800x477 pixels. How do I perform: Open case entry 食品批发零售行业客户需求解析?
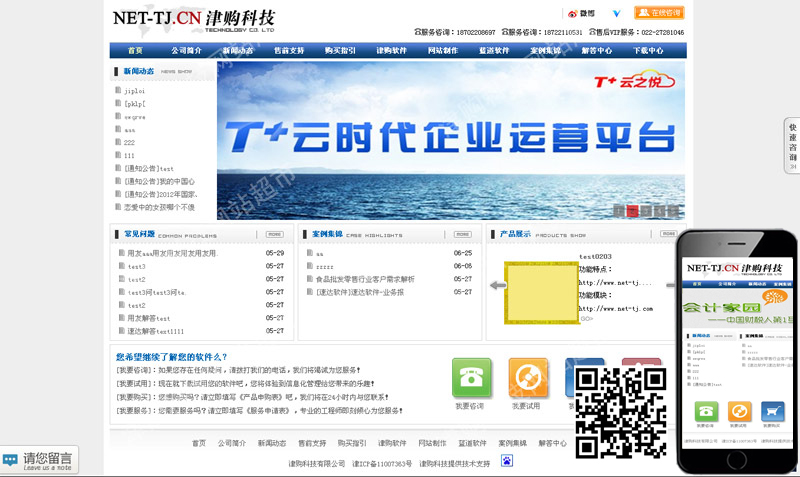[365, 279]
